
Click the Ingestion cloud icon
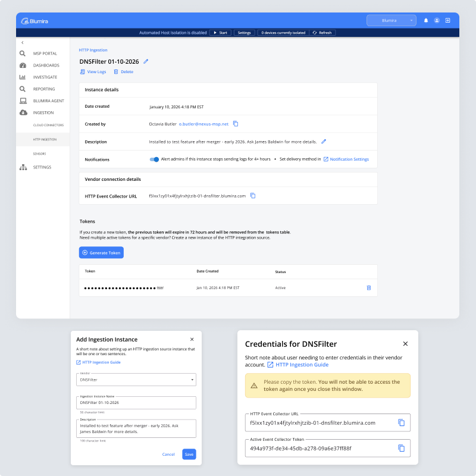(23, 112)
